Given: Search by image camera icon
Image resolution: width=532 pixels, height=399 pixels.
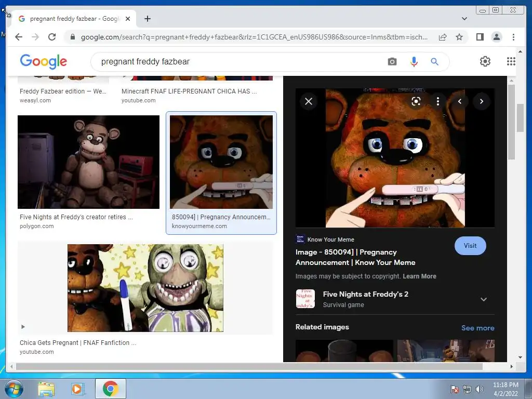Looking at the screenshot, I should point(392,62).
